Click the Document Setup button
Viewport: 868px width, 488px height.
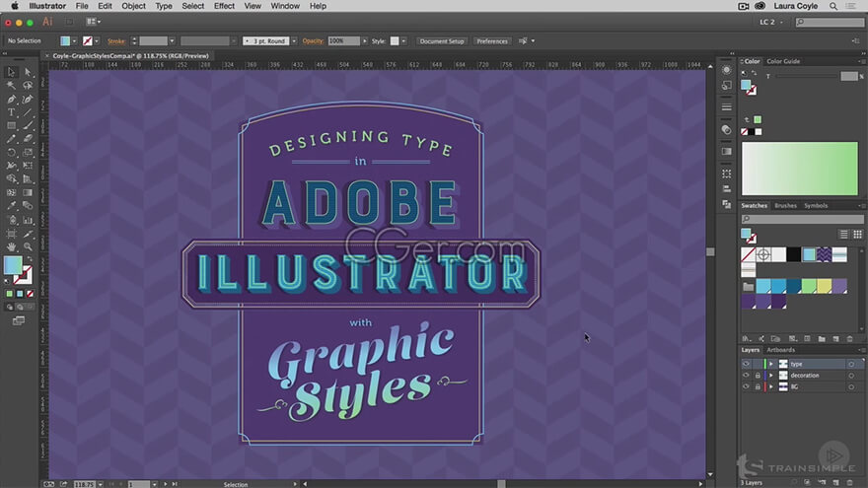pyautogui.click(x=442, y=41)
